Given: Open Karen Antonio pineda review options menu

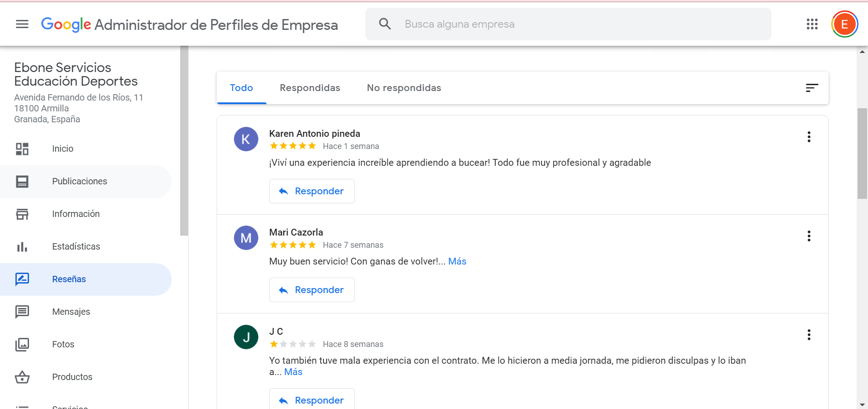Looking at the screenshot, I should pyautogui.click(x=809, y=137).
